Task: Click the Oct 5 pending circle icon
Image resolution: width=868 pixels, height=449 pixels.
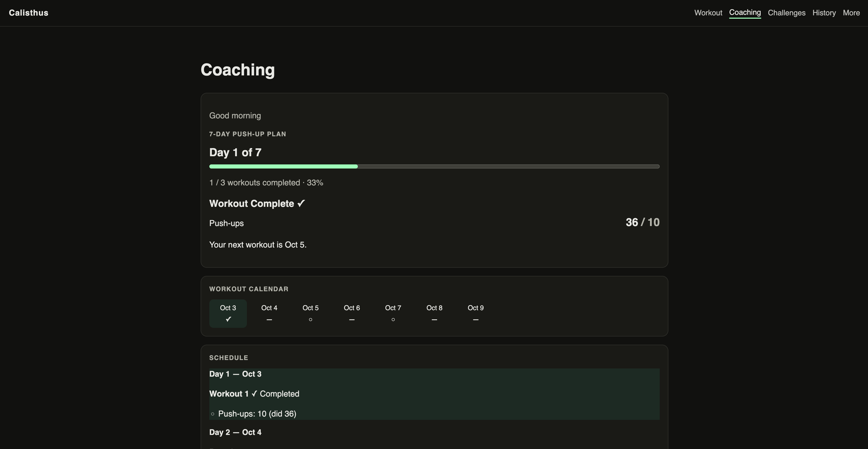Action: click(x=310, y=320)
